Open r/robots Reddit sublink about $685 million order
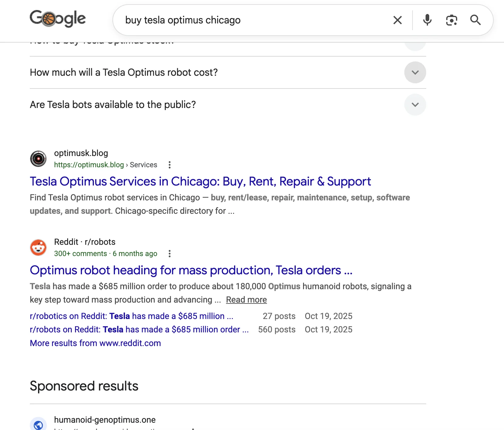Screen dimensions: 504x430 tap(139, 330)
